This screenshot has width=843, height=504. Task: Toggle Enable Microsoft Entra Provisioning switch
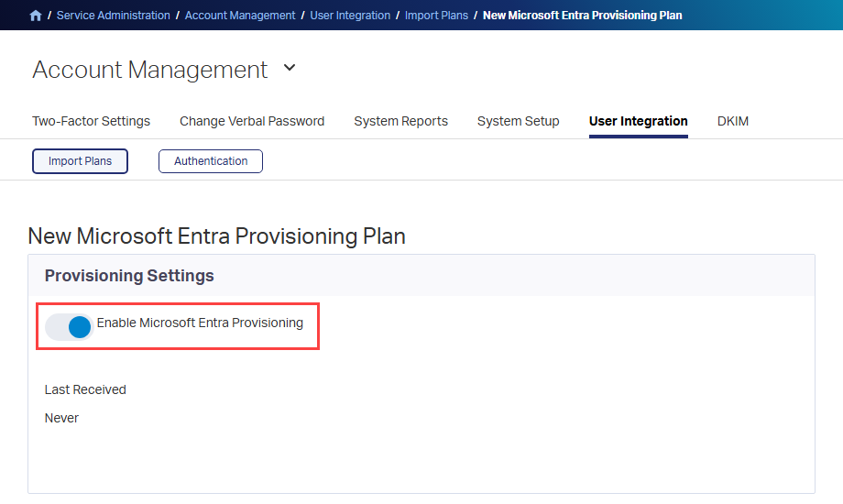(70, 327)
